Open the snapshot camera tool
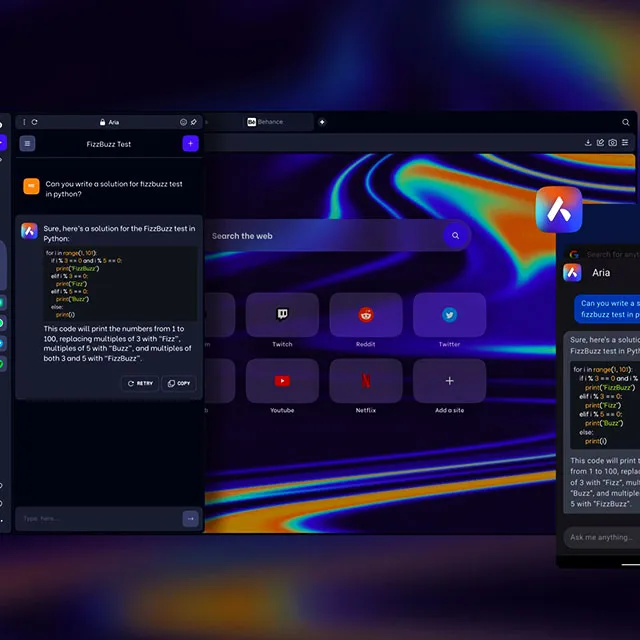Screen dimensions: 640x640 pyautogui.click(x=613, y=143)
